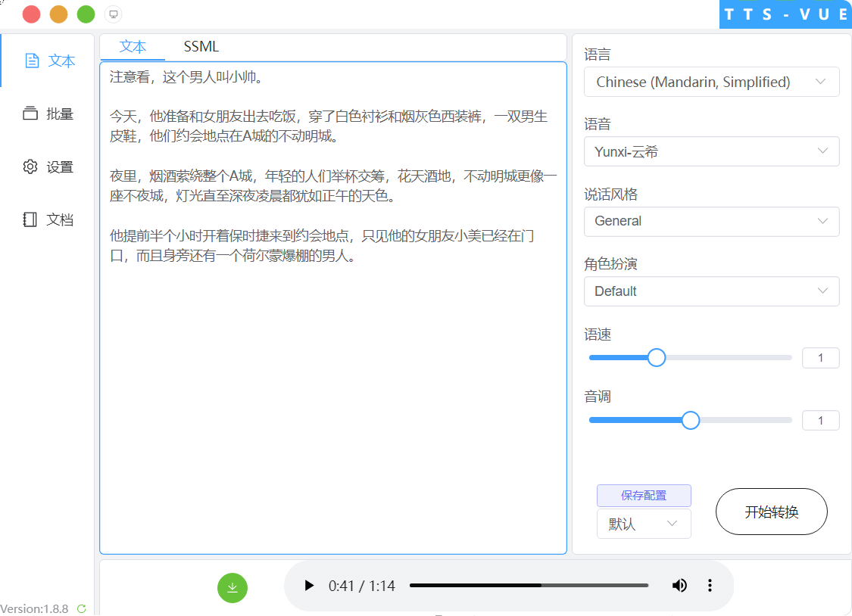Click the 保存配置 save config button
The height and width of the screenshot is (616, 852).
pos(644,496)
